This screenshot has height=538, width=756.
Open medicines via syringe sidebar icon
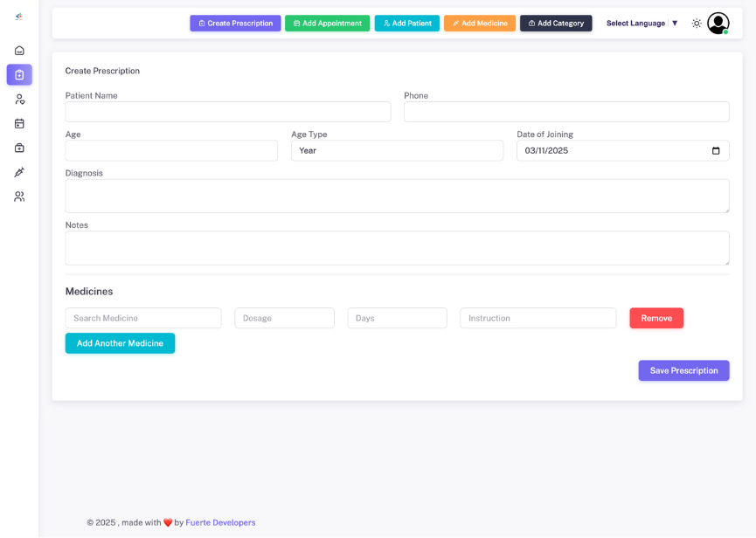point(19,173)
